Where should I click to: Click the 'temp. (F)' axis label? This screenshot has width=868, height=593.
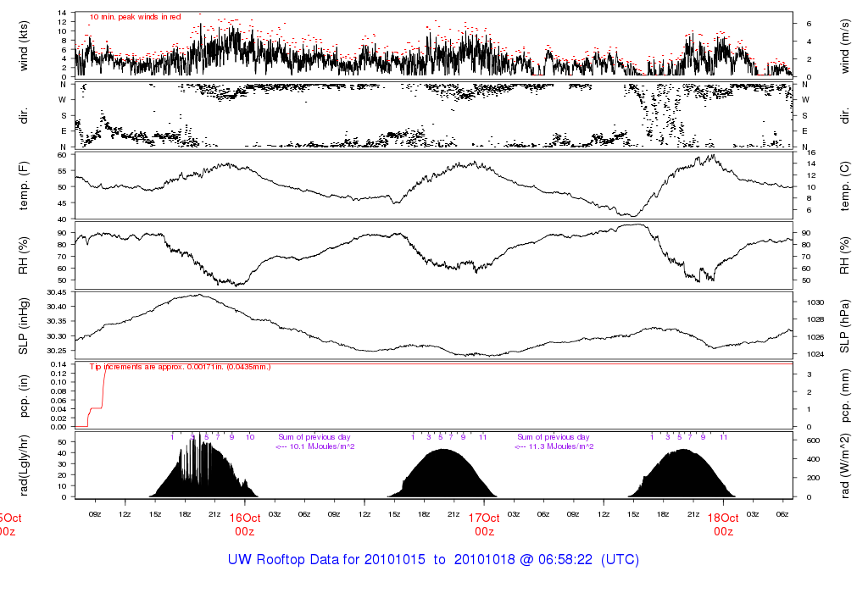pyautogui.click(x=23, y=186)
